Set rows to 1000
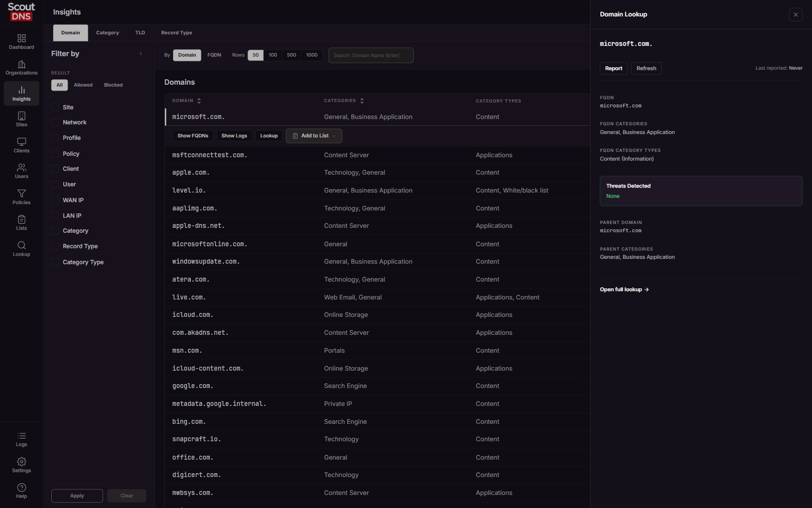Viewport: 812px width, 508px height. click(x=312, y=55)
